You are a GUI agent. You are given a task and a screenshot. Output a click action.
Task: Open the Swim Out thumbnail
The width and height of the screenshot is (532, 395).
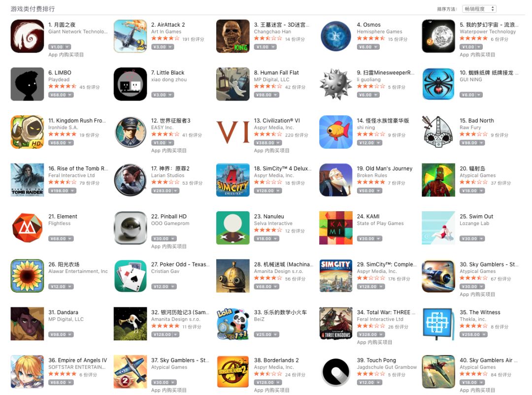[438, 228]
